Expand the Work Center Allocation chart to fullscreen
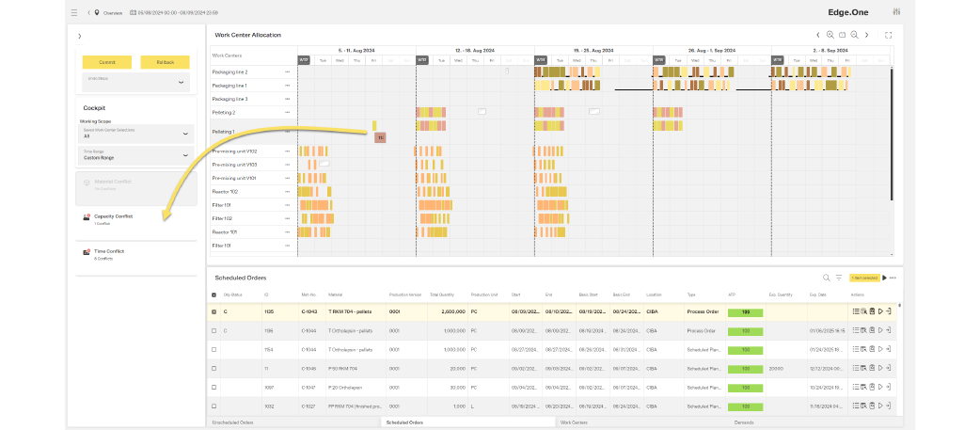980x430 pixels. tap(889, 35)
